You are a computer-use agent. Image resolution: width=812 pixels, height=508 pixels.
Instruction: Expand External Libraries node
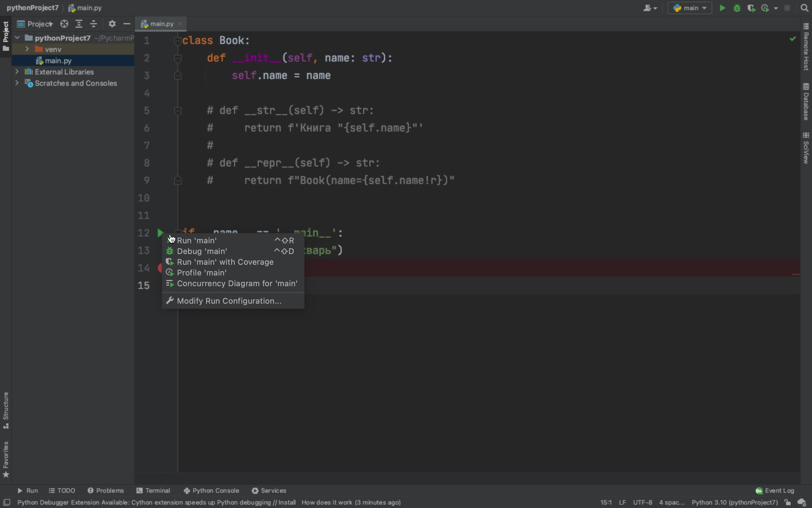pos(17,72)
